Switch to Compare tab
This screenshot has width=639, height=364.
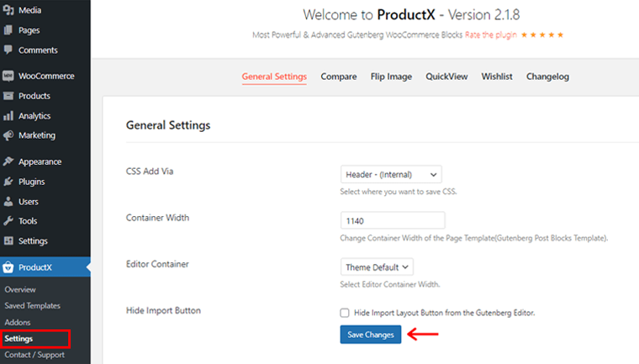(x=339, y=76)
